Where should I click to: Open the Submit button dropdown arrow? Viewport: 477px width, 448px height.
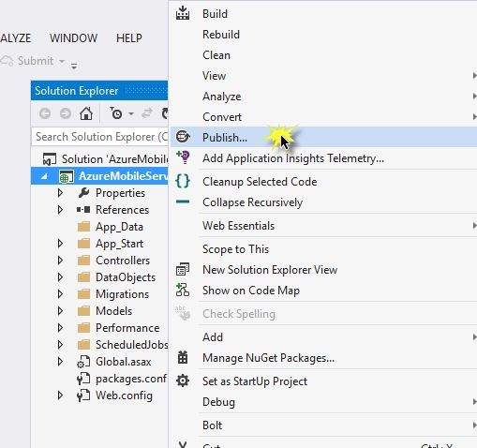pyautogui.click(x=62, y=61)
